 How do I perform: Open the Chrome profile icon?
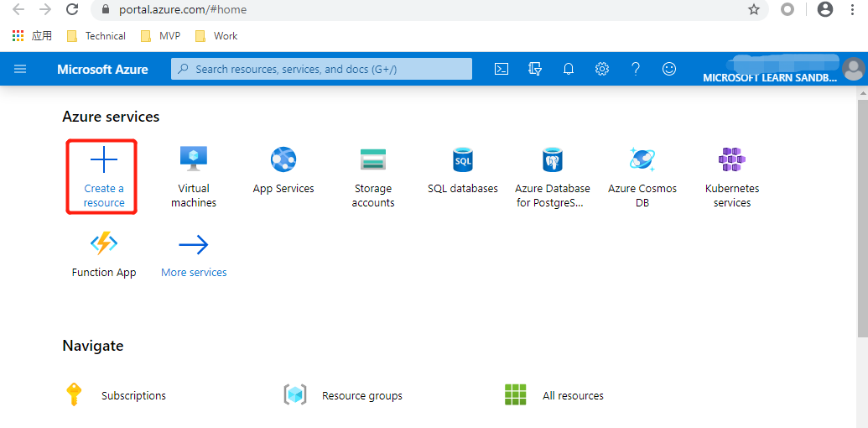825,9
